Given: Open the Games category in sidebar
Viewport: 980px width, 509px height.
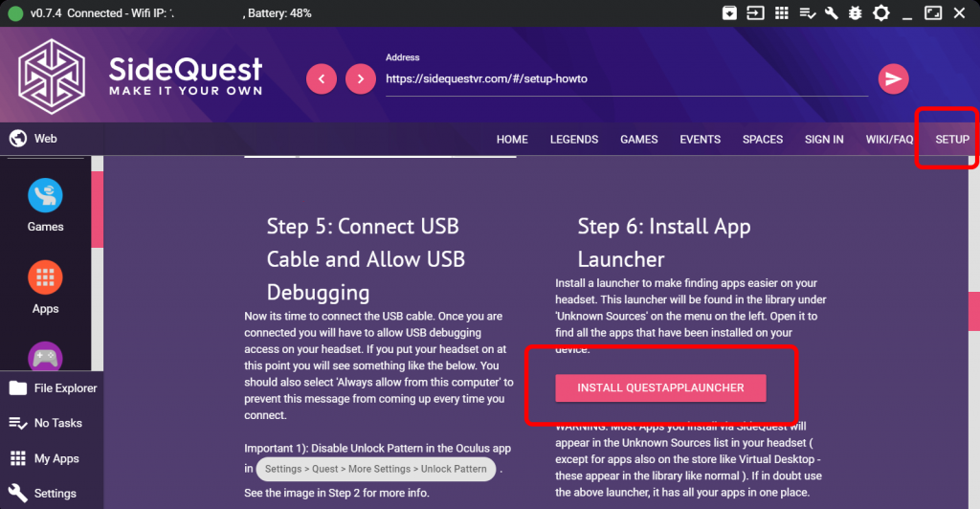Looking at the screenshot, I should pos(45,207).
